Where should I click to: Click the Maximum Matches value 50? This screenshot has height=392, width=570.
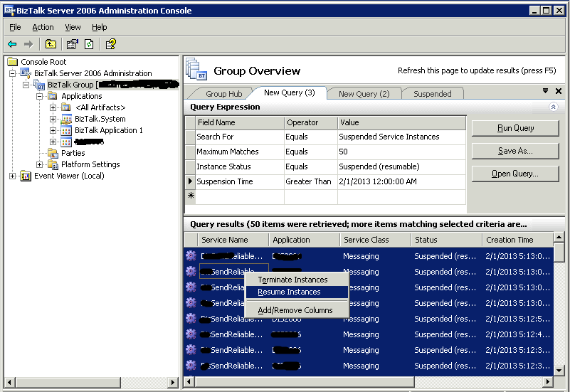pos(401,152)
